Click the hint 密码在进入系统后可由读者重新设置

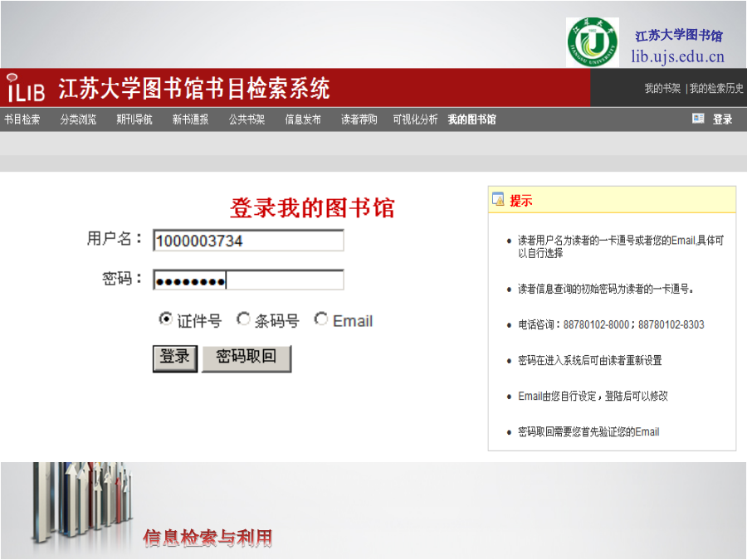coord(590,361)
